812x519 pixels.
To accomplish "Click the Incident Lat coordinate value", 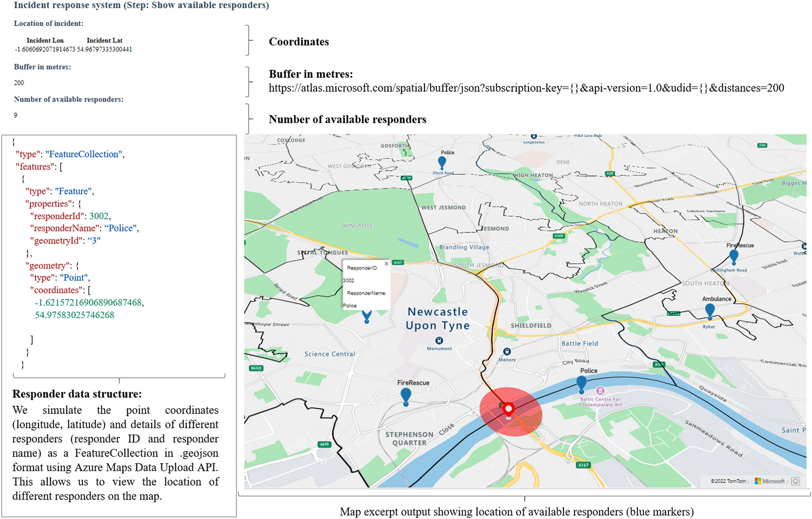I will (x=105, y=49).
